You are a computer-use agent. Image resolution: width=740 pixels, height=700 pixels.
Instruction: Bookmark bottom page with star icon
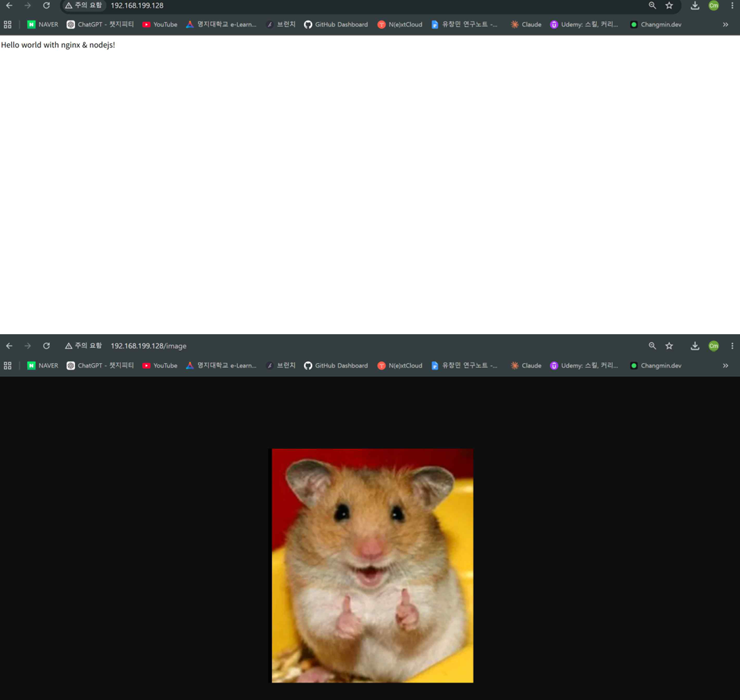[x=669, y=346]
